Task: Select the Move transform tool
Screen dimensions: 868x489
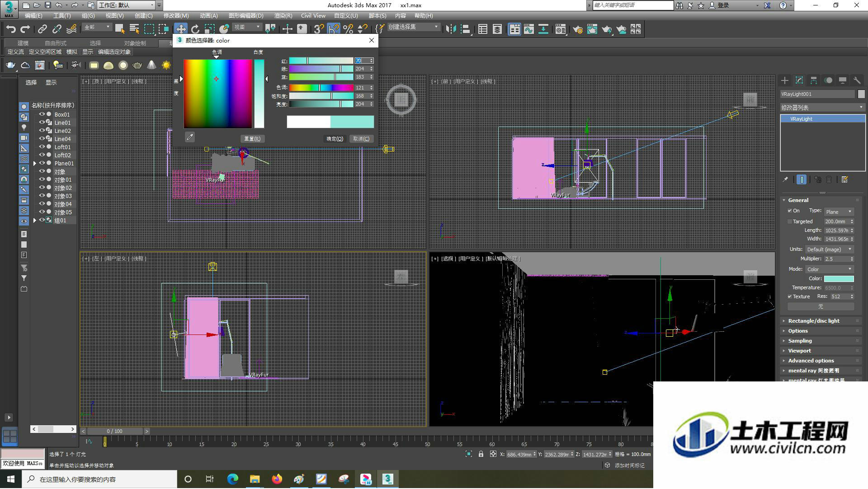Action: coord(181,29)
